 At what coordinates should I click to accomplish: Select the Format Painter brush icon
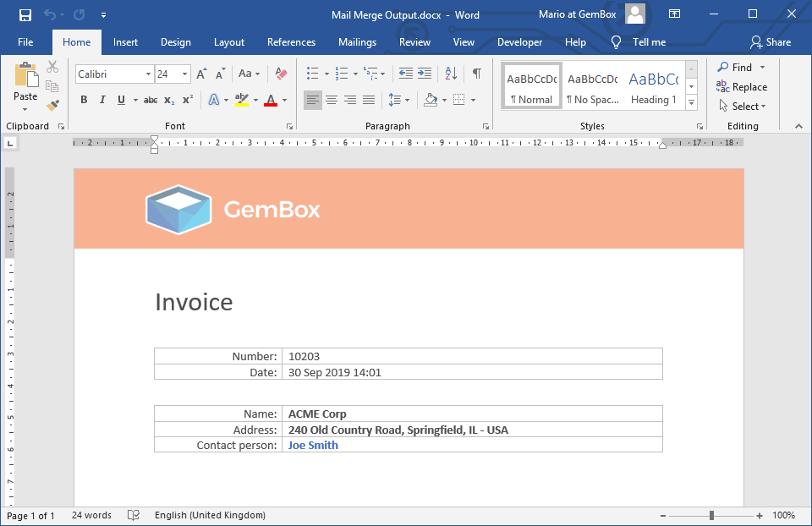click(52, 106)
